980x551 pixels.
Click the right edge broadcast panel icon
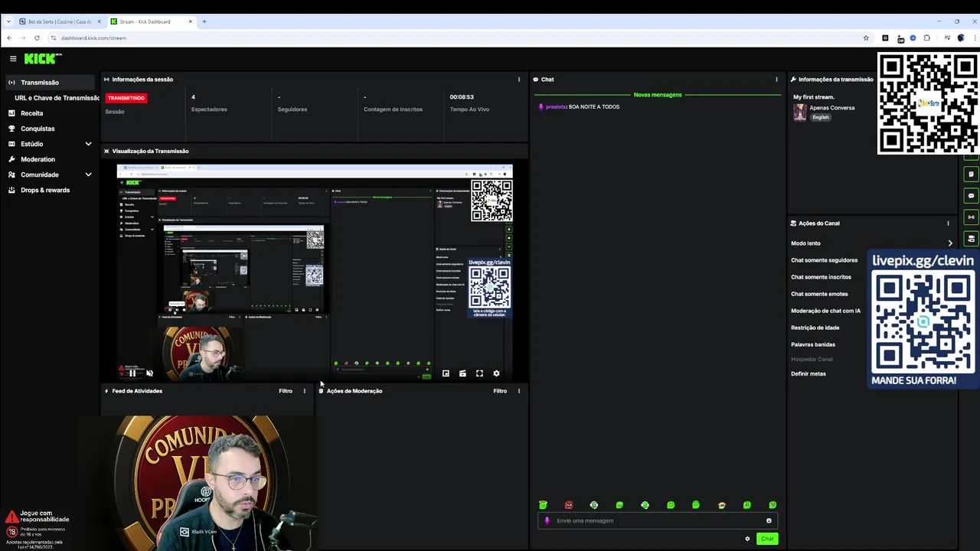tap(972, 217)
